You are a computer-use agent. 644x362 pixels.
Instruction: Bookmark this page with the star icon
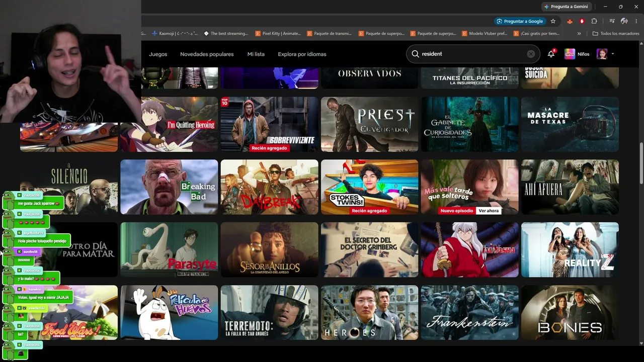point(553,21)
